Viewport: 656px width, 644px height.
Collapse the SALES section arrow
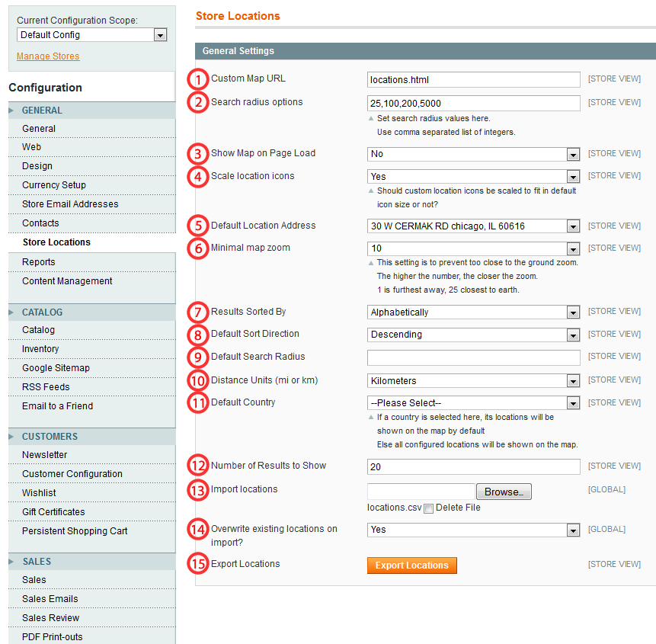pos(11,562)
